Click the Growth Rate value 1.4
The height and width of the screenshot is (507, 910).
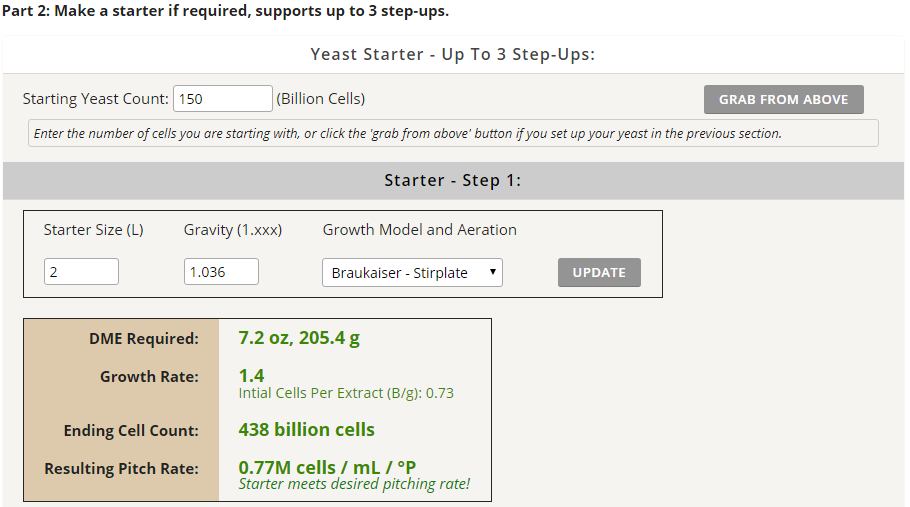pyautogui.click(x=251, y=375)
